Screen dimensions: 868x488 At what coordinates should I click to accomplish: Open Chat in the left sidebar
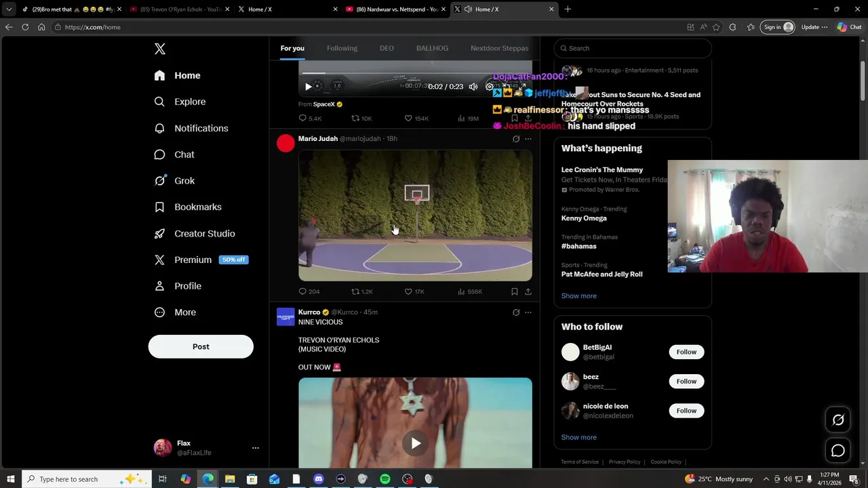point(174,155)
